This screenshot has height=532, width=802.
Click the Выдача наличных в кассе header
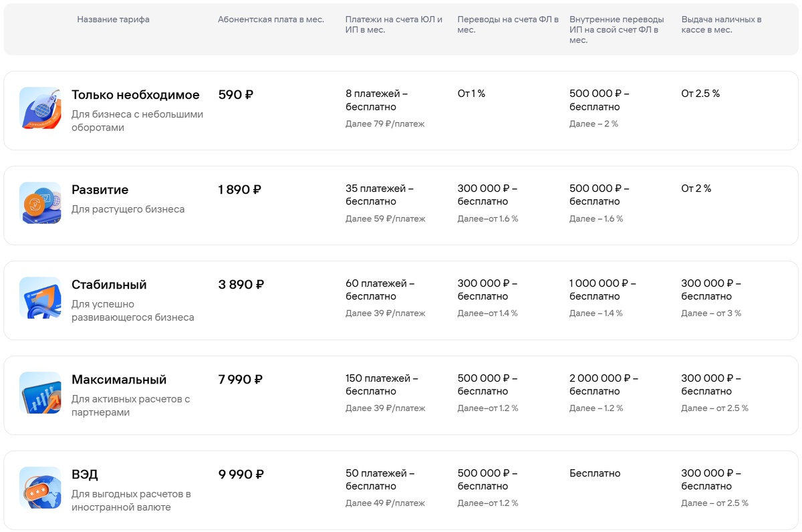[x=721, y=25]
